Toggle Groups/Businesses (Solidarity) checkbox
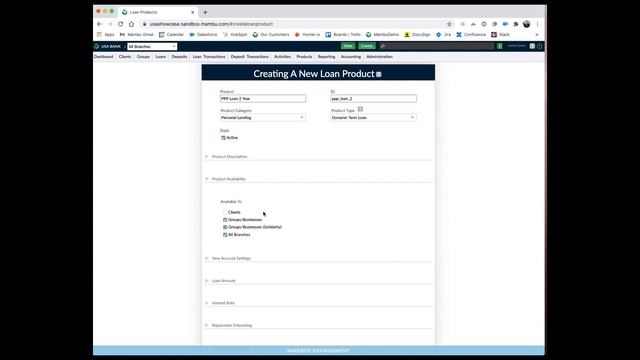640x360 pixels. (x=225, y=227)
